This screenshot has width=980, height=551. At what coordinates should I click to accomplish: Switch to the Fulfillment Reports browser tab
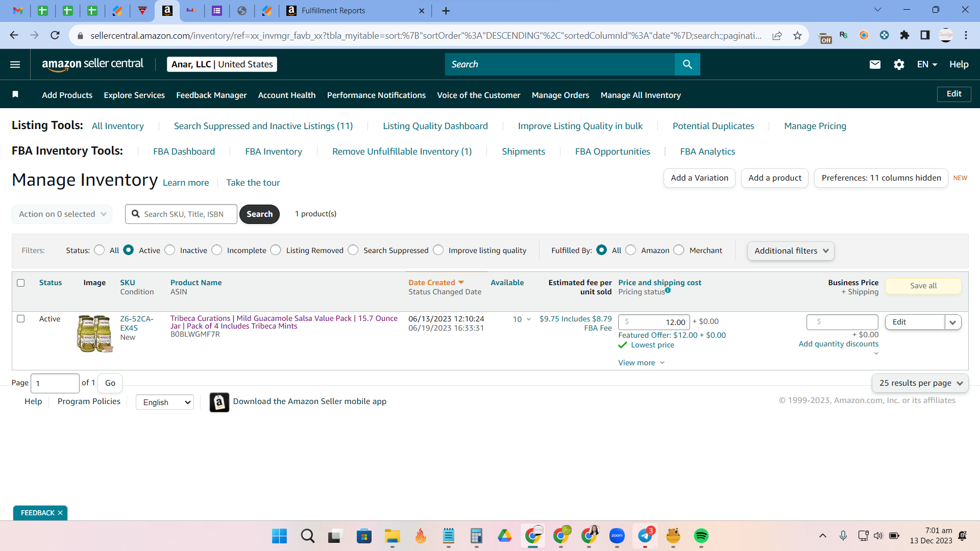pos(355,11)
